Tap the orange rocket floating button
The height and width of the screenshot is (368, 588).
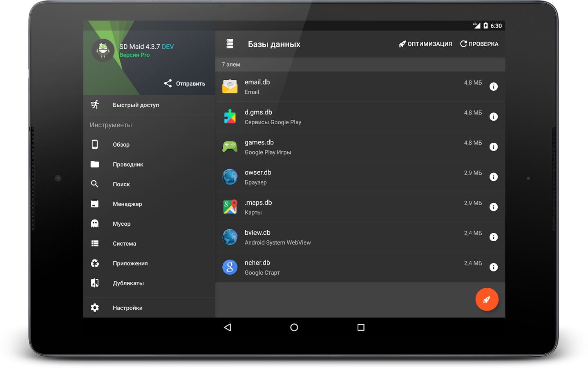pos(487,299)
